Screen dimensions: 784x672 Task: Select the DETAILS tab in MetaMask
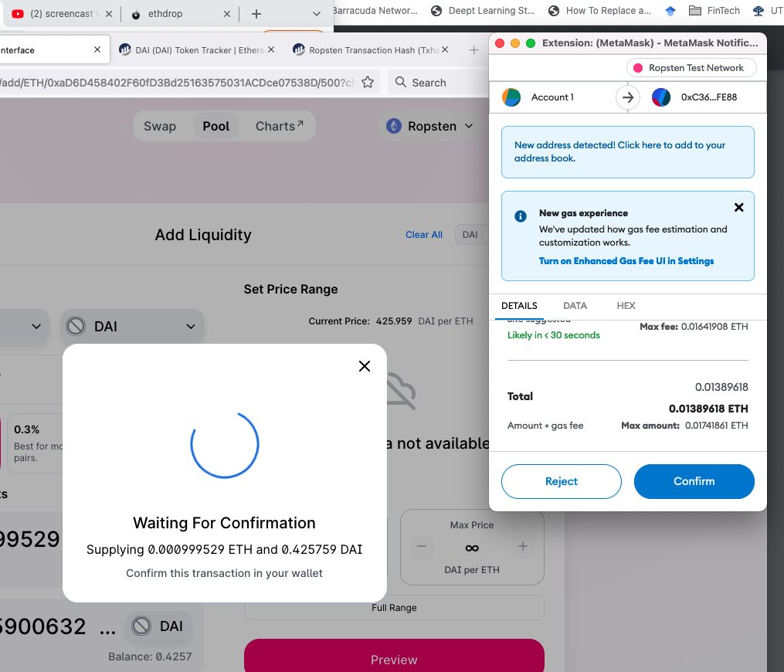[519, 306]
